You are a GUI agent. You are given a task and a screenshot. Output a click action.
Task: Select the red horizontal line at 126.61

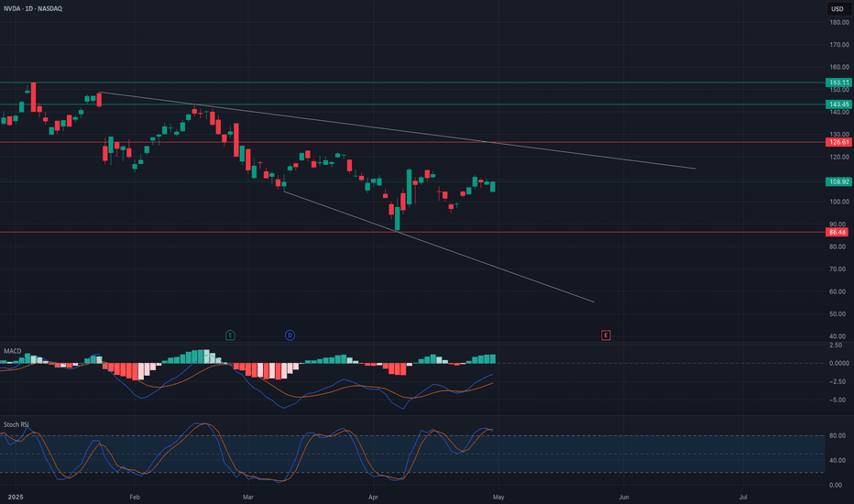pos(412,142)
